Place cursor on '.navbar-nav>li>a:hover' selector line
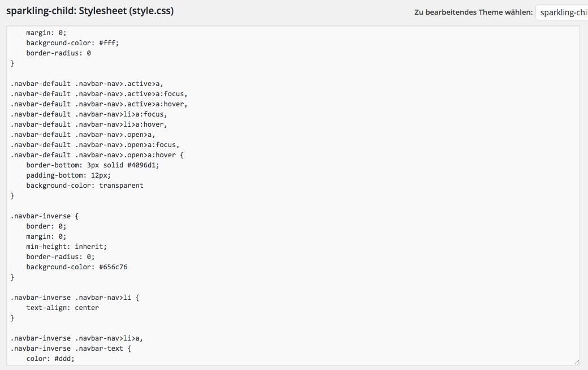The height and width of the screenshot is (370, 588). pos(89,124)
